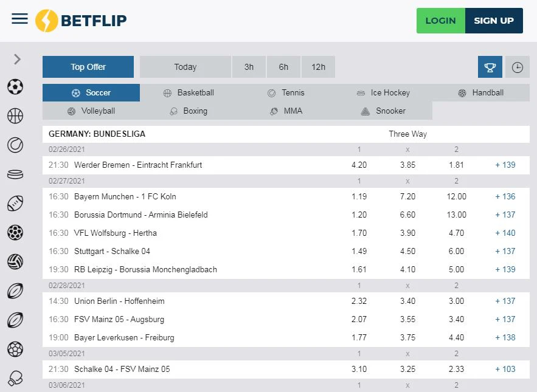The width and height of the screenshot is (537, 392).
Task: Switch to Basketball sport tab
Action: [x=189, y=93]
